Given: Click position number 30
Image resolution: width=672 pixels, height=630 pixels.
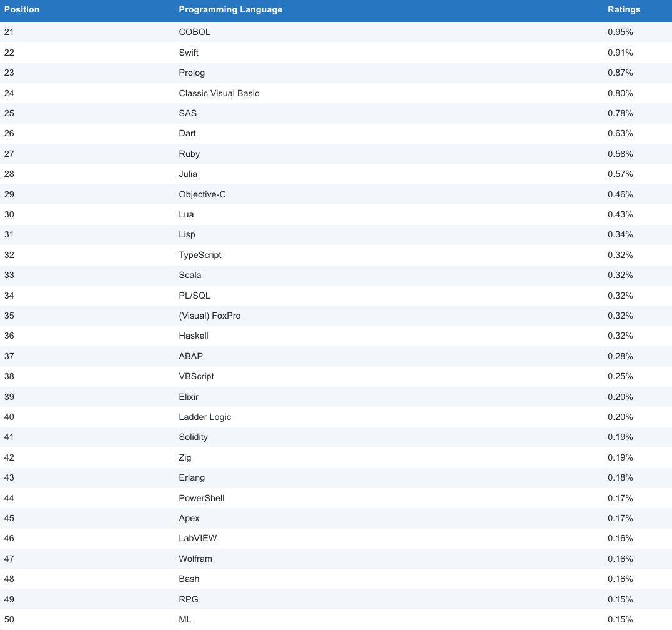Looking at the screenshot, I should [9, 214].
